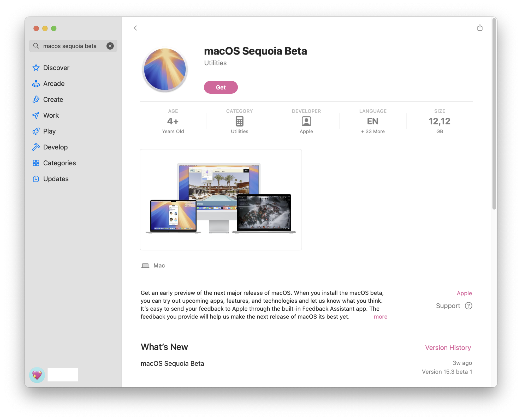
Task: Click the back chevron arrow
Action: click(x=135, y=28)
